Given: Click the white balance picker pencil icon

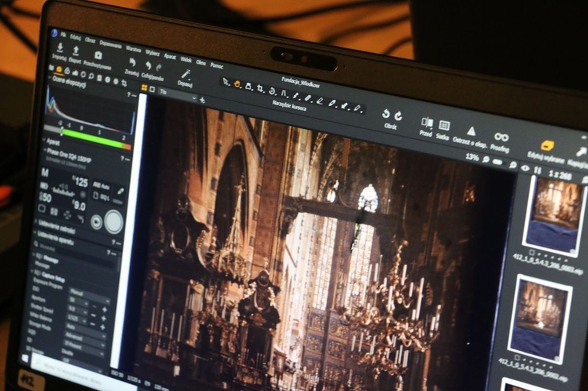Looking at the screenshot, I should pos(121,191).
